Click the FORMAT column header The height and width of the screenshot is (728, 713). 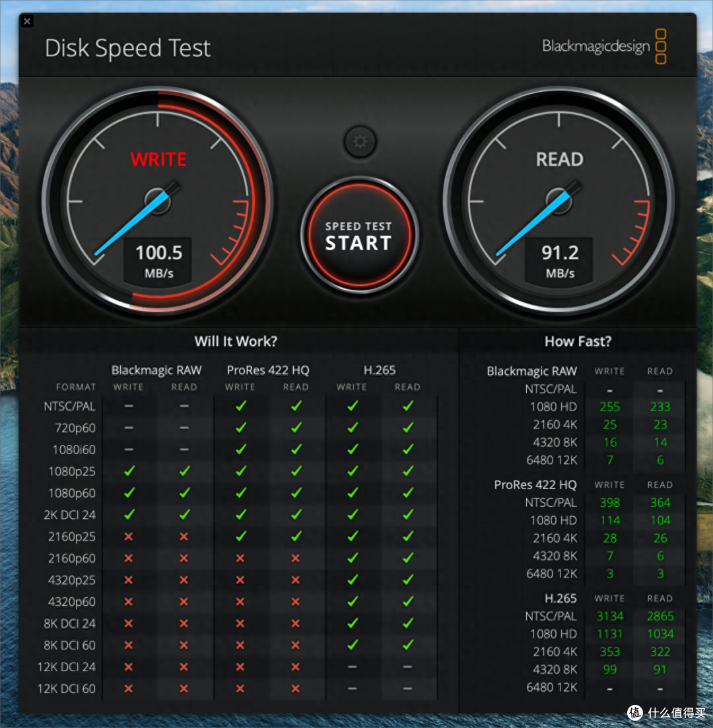(x=76, y=387)
